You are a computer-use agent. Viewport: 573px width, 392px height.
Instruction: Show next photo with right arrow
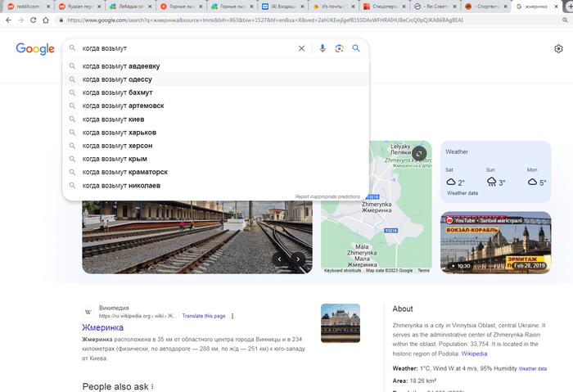[299, 259]
